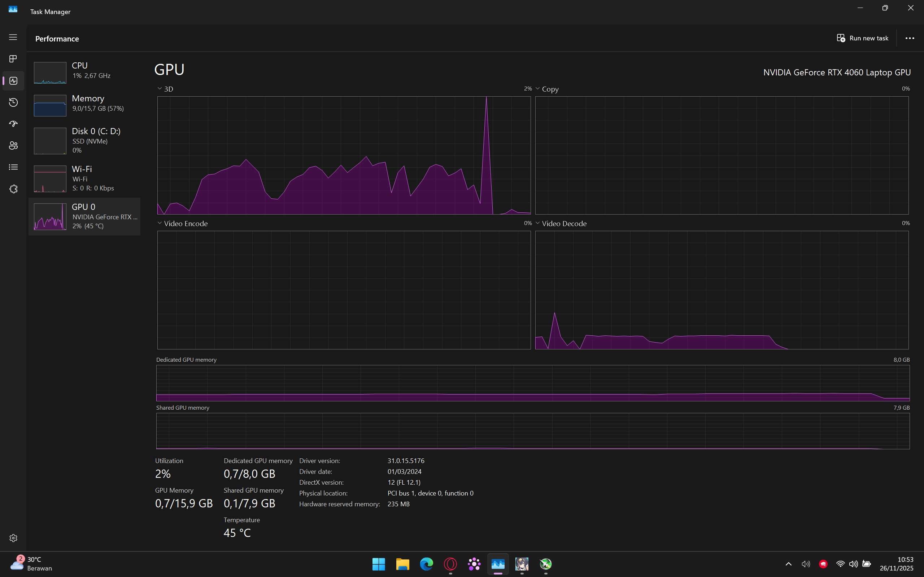
Task: Open the Details page icon
Action: (x=13, y=167)
